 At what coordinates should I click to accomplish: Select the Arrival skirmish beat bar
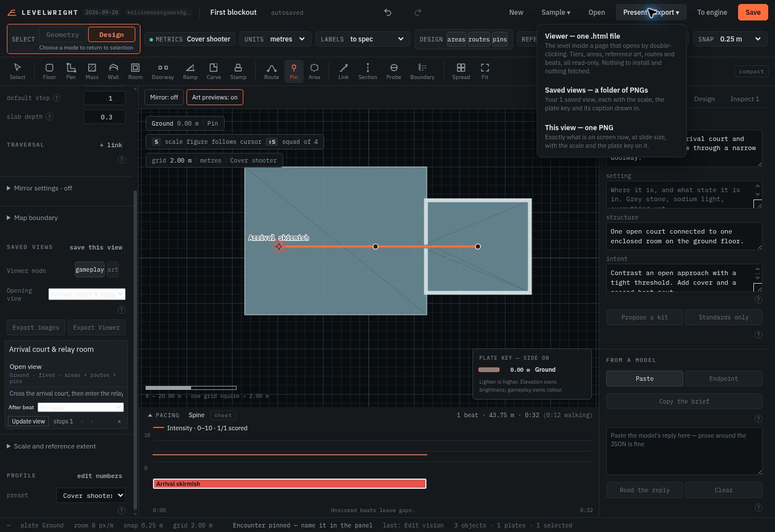[x=289, y=484]
